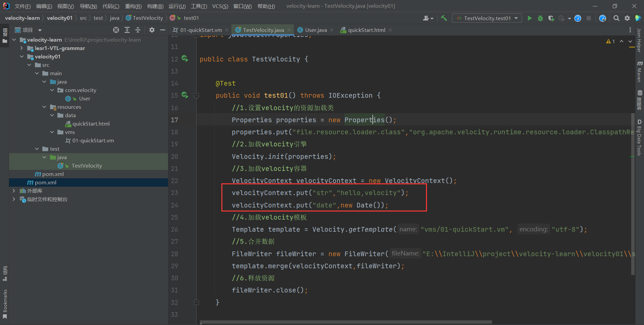Expand the lear1-VTL-grammar module
Screen dimensions: 644x325
[x=21, y=48]
